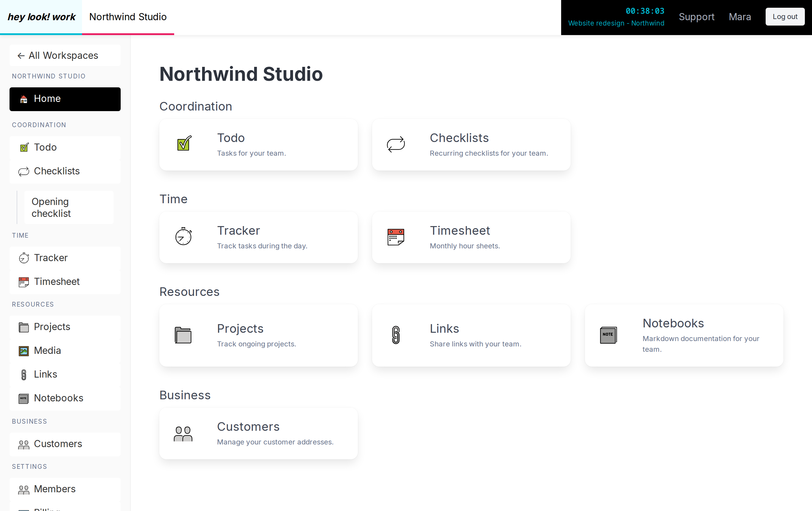Open Tracker from the sidebar
Viewport: 812px width, 511px height.
[x=65, y=258]
